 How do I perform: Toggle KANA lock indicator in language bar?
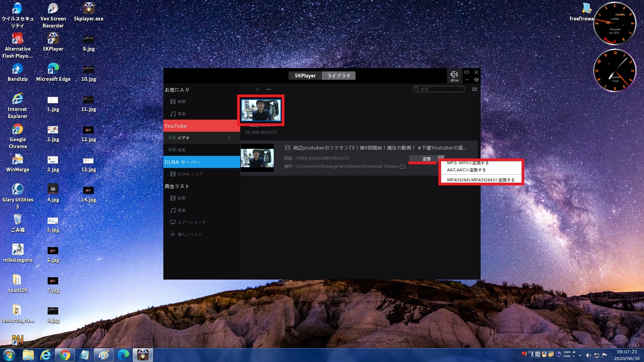[567, 356]
